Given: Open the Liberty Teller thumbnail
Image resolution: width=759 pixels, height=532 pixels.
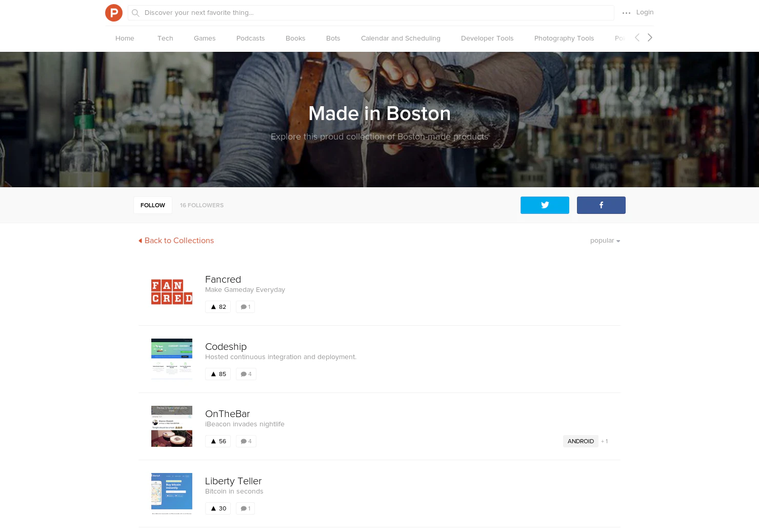Looking at the screenshot, I should point(172,494).
